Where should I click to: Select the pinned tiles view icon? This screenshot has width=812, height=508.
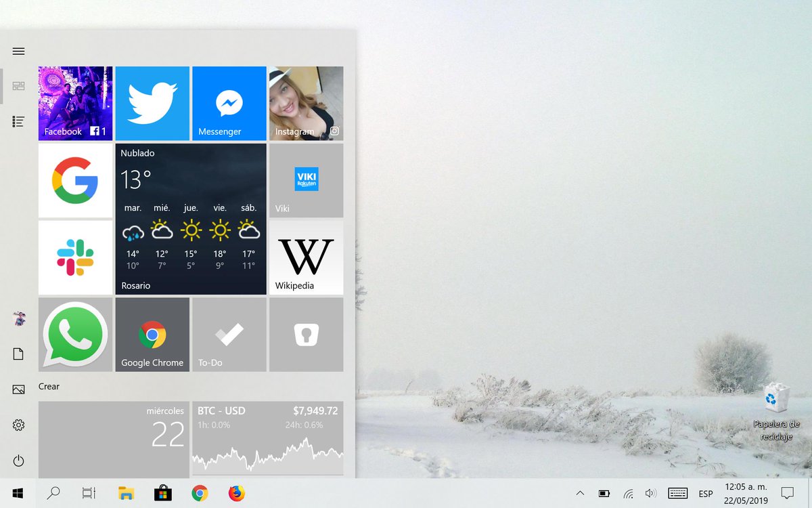pos(18,86)
